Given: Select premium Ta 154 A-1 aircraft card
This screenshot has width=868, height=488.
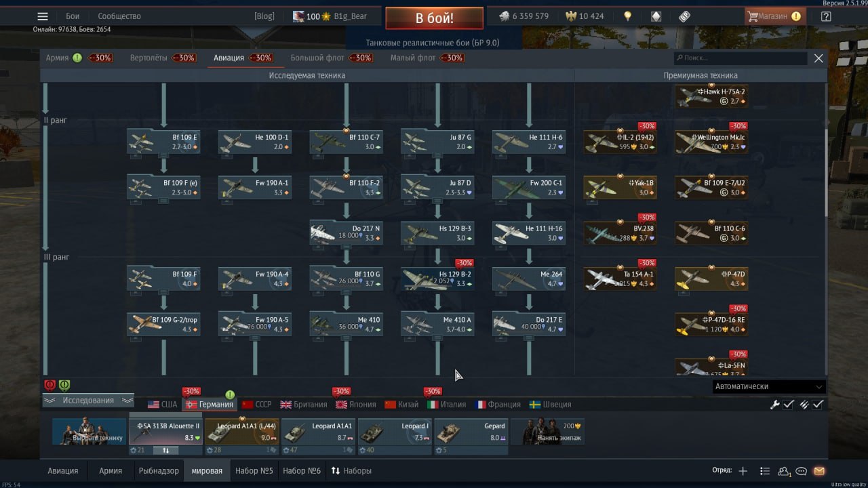Looking at the screenshot, I should pos(620,279).
